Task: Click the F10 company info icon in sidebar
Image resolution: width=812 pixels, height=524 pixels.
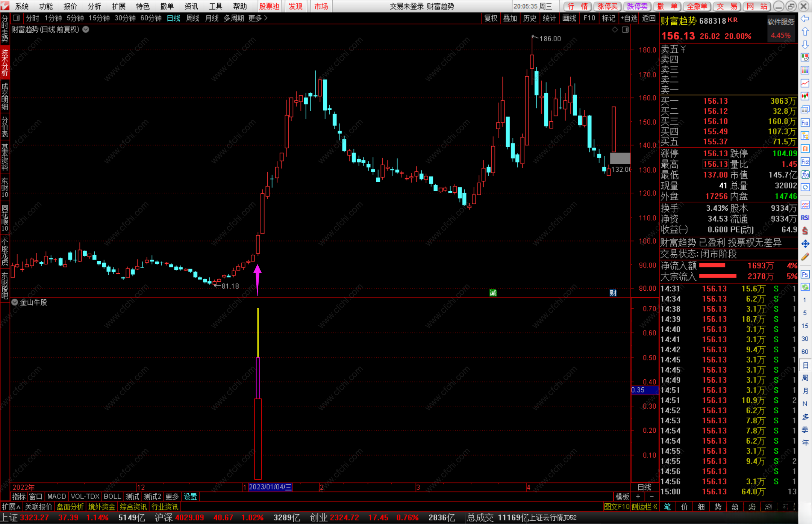Action: point(805,123)
